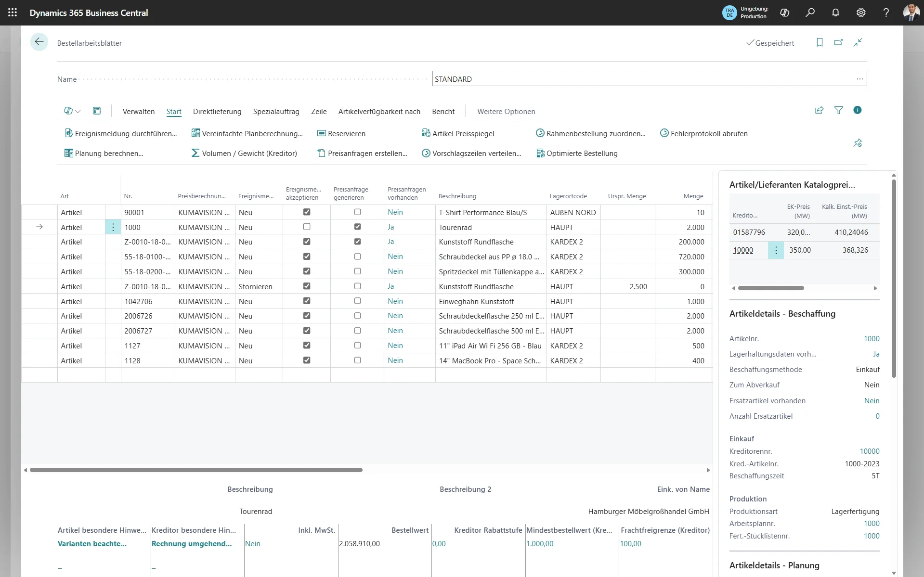Toggle the FactBox info icon
Image resolution: width=924 pixels, height=577 pixels.
tap(858, 110)
